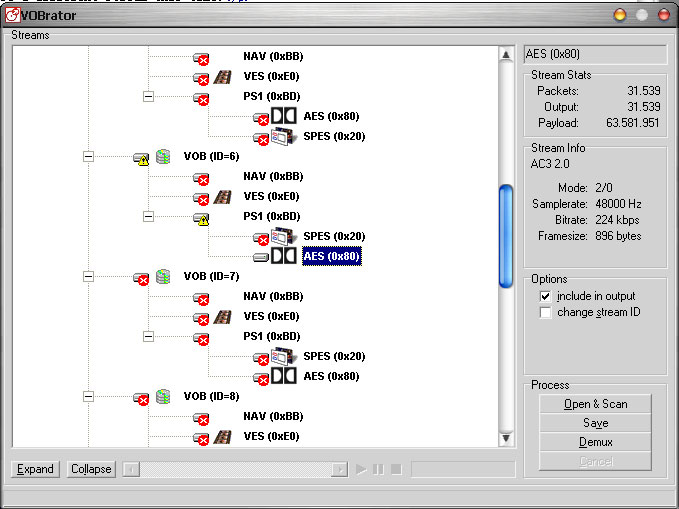Screen dimensions: 679x509
Task: Click the Dolby icon of the highlighted AES (0x80)
Action: [283, 256]
